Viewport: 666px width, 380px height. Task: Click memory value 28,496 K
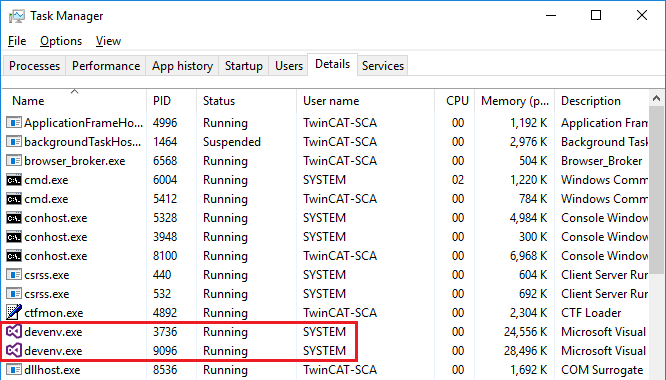[526, 351]
